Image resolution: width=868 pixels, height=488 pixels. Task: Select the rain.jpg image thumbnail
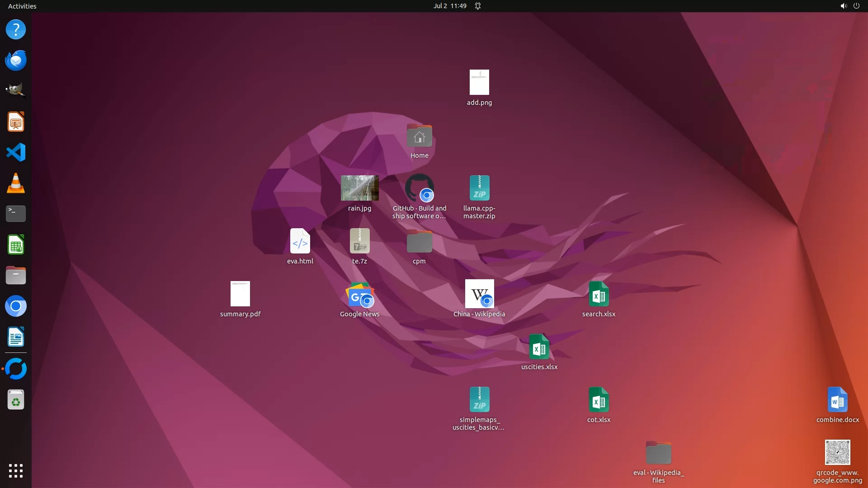[x=359, y=188]
